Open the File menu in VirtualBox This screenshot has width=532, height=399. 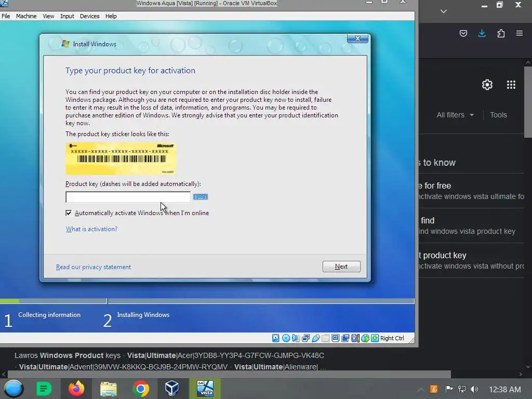pyautogui.click(x=6, y=16)
